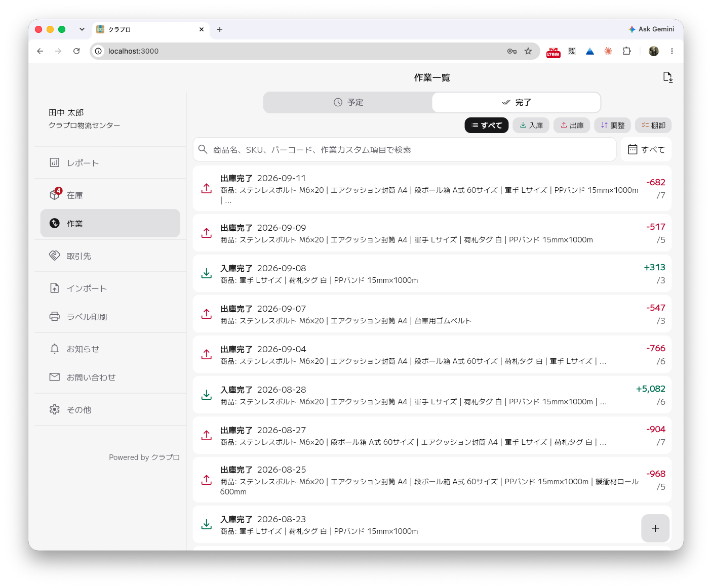Reload the localhost:3000 page
This screenshot has width=712, height=588.
[76, 51]
